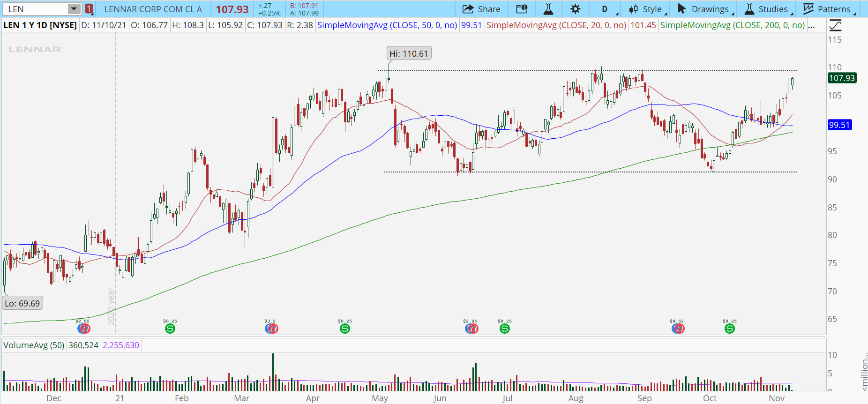Click the B: 107.91 bid quote
868x404 pixels.
pyautogui.click(x=304, y=6)
